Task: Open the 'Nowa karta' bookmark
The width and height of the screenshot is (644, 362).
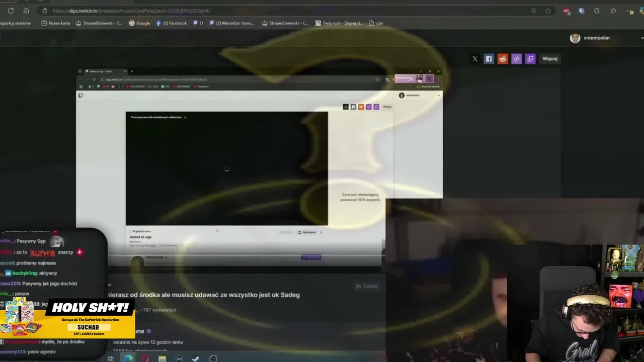Action: tap(55, 23)
